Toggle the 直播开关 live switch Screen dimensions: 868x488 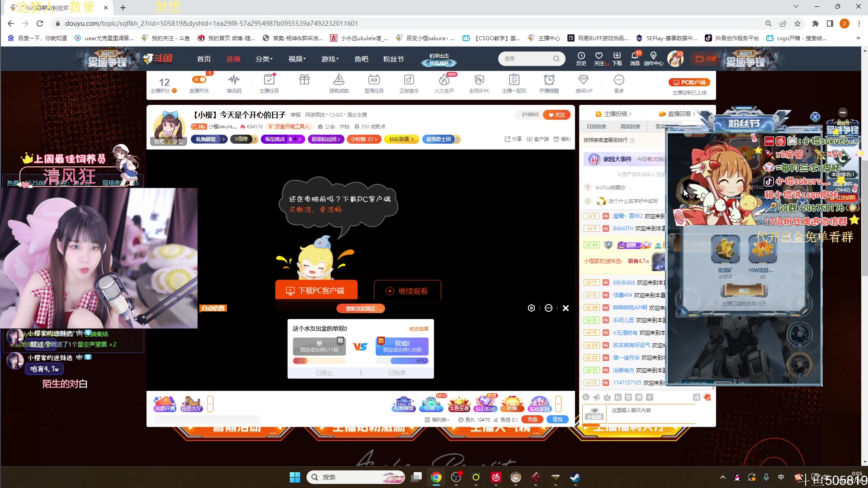click(199, 80)
